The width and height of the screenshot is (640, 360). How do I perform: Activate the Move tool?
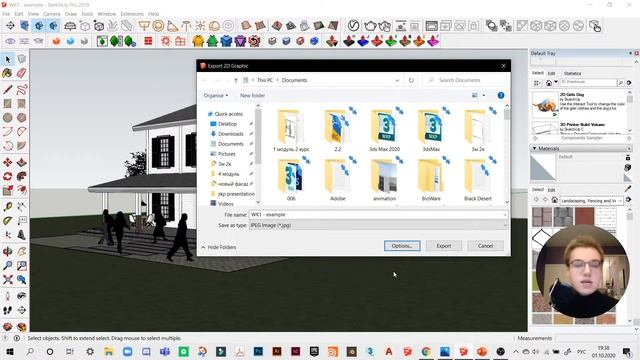tap(7, 162)
